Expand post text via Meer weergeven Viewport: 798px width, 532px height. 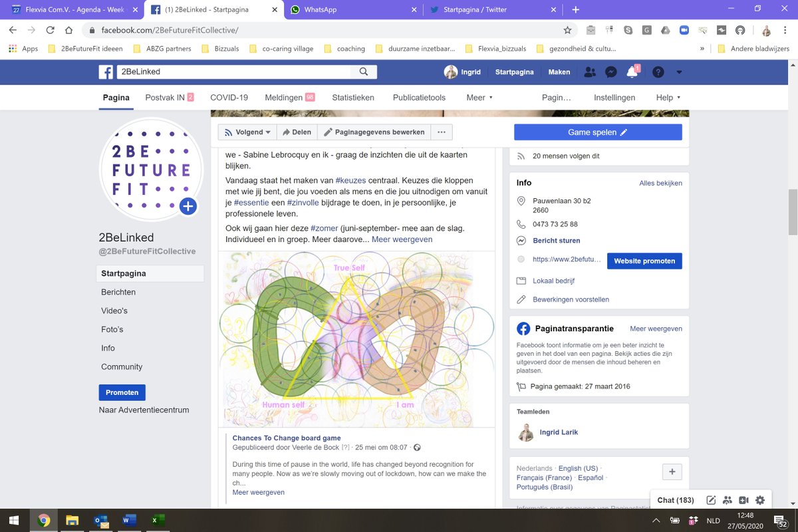coord(402,239)
